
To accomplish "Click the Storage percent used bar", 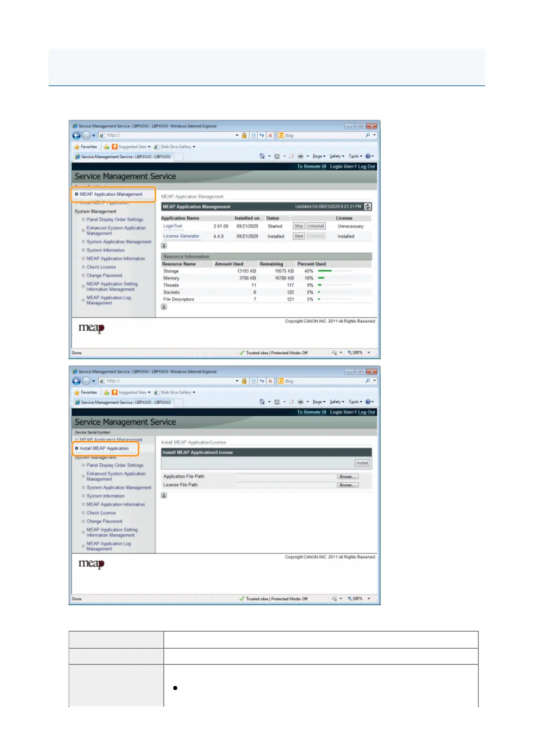I will [x=334, y=271].
